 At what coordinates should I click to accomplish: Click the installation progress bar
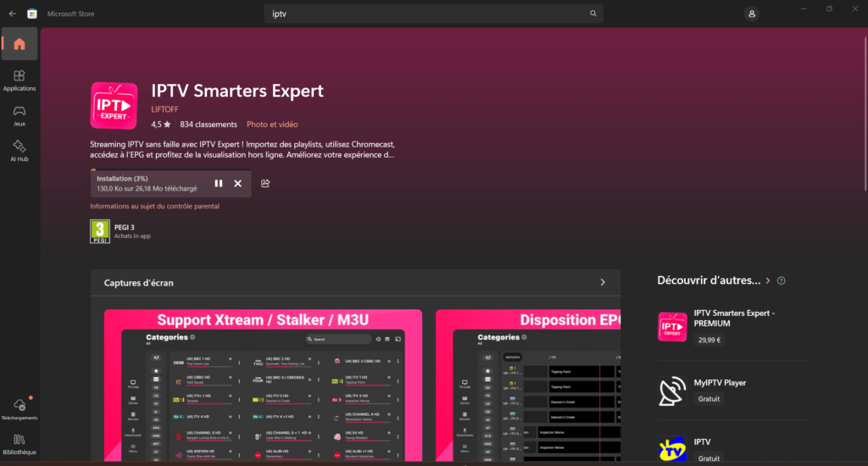click(x=170, y=170)
